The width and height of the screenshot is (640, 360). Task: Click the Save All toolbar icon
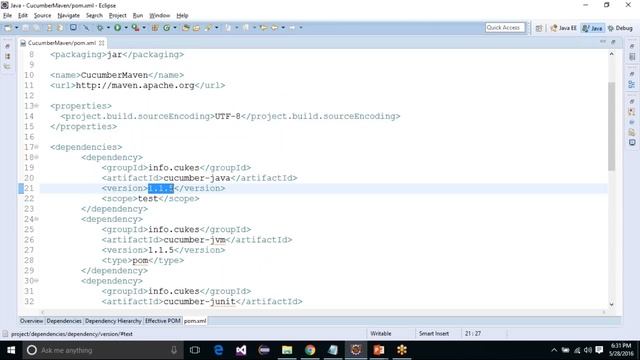(37, 28)
